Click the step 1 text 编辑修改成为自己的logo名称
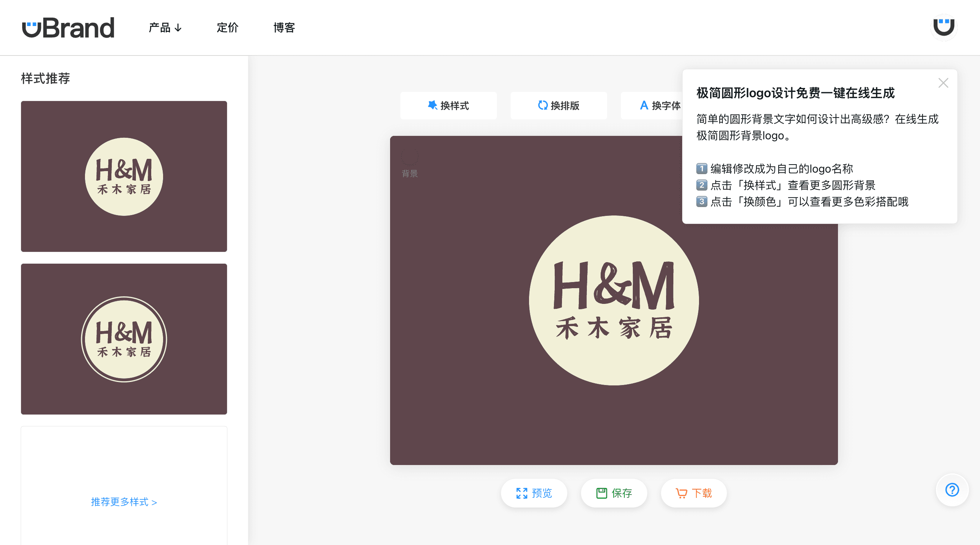The image size is (980, 545). click(782, 168)
